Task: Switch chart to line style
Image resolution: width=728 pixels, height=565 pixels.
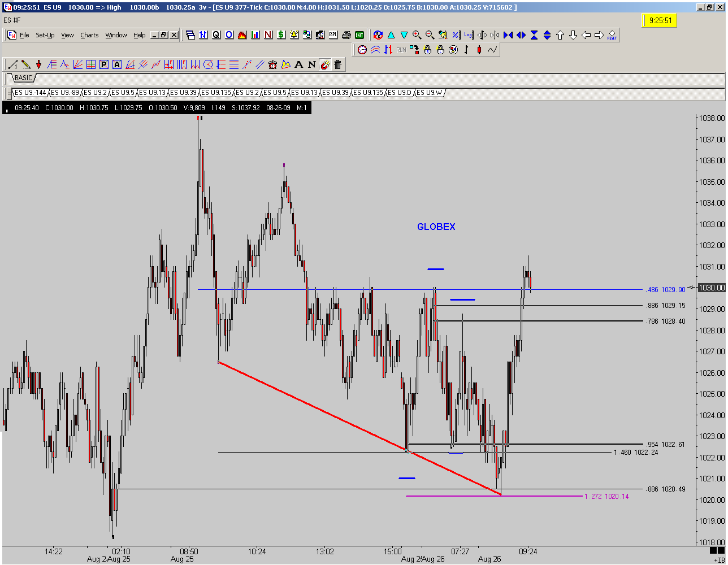Action: (492, 50)
